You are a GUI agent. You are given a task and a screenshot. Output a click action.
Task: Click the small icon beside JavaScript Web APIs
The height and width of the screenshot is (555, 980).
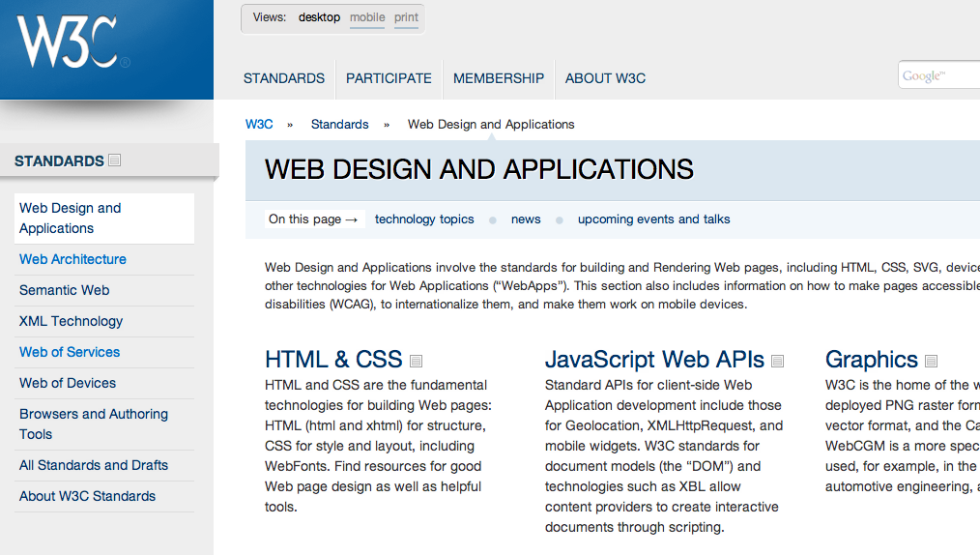777,361
